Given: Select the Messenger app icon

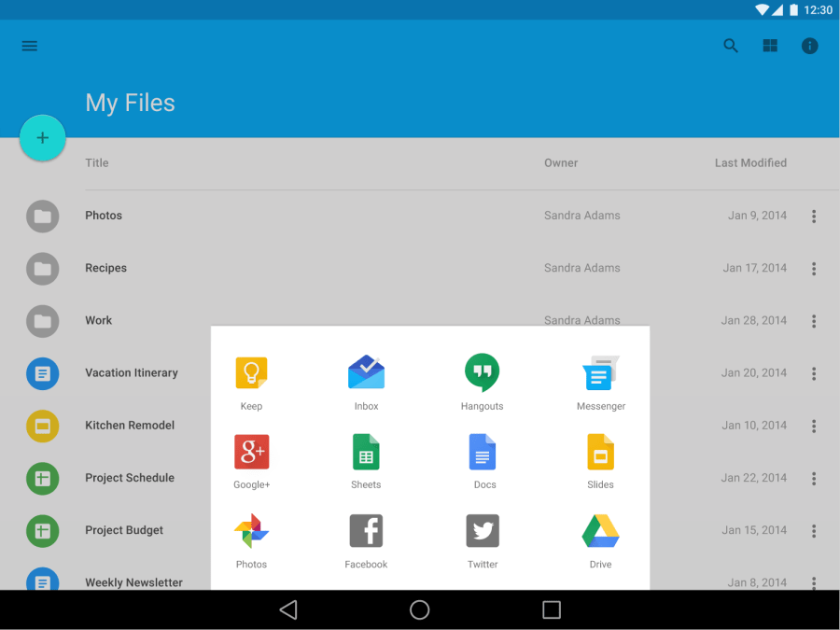Looking at the screenshot, I should (600, 373).
